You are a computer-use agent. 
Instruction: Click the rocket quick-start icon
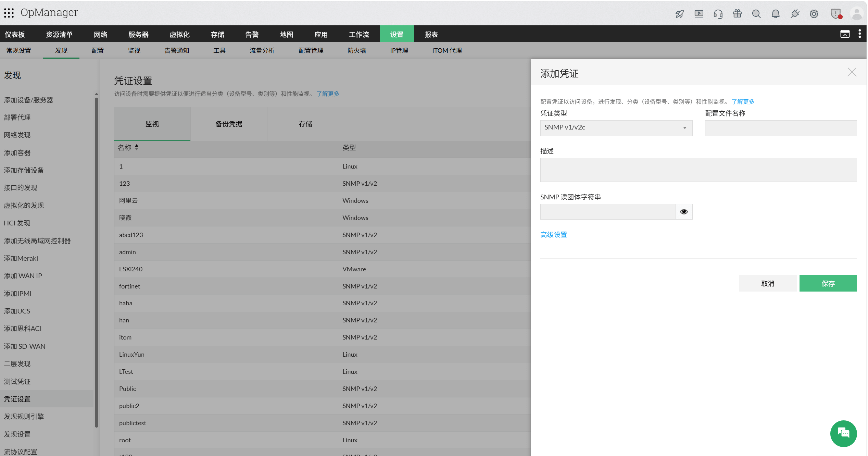pos(679,14)
